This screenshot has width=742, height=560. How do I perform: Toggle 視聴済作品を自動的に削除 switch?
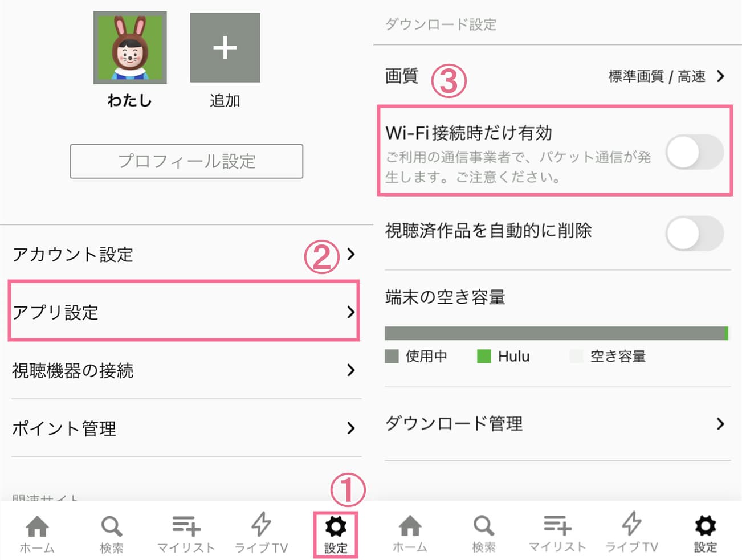tap(694, 233)
